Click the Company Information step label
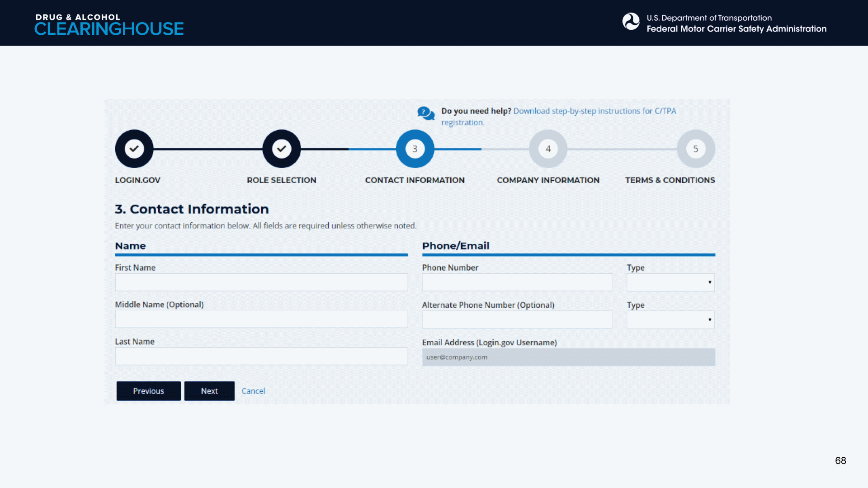Image resolution: width=868 pixels, height=488 pixels. click(548, 180)
